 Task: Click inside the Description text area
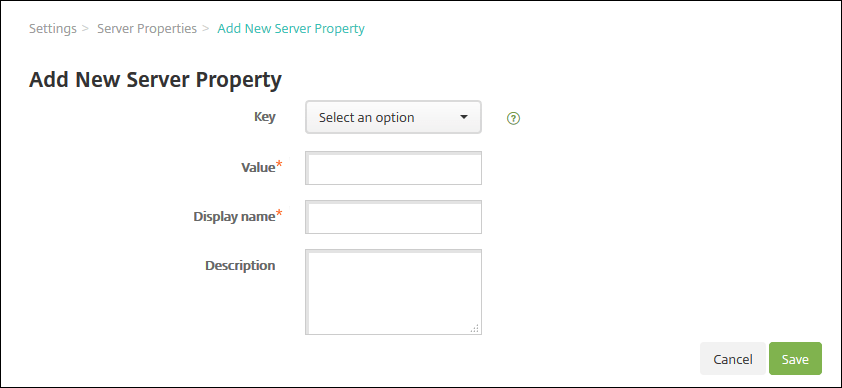[393, 292]
